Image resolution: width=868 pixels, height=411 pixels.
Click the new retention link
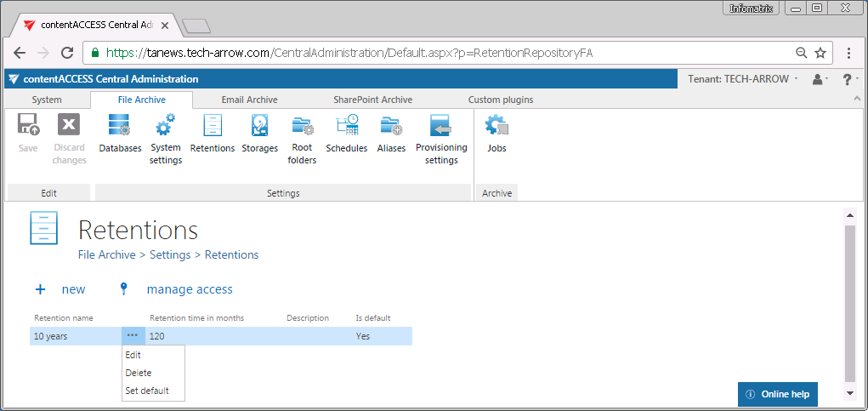pos(74,289)
